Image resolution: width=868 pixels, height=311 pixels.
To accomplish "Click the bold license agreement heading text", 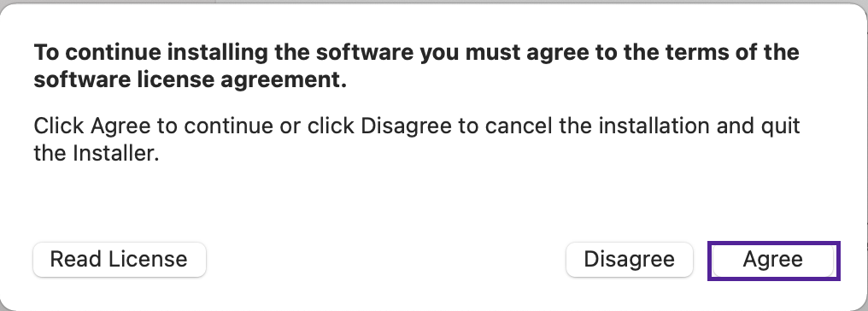I will 416,67.
